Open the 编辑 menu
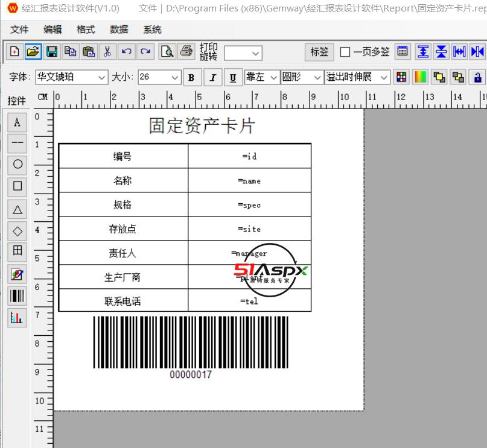487x448 pixels. tap(53, 30)
